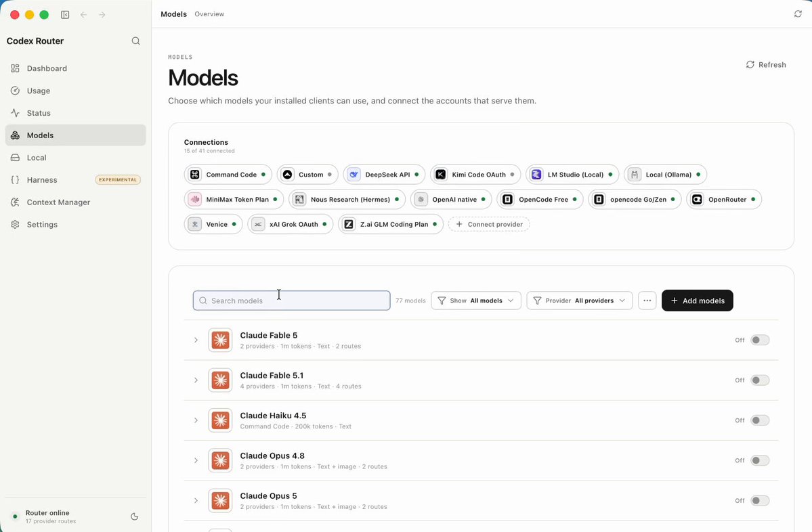Image resolution: width=812 pixels, height=532 pixels.
Task: Click the sidebar search magnifier icon
Action: pyautogui.click(x=135, y=41)
